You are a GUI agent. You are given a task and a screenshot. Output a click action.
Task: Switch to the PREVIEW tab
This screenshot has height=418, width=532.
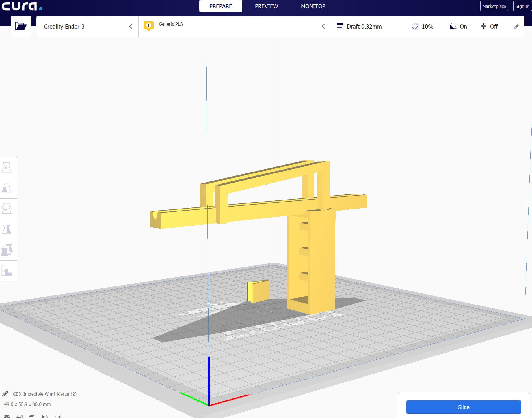266,6
